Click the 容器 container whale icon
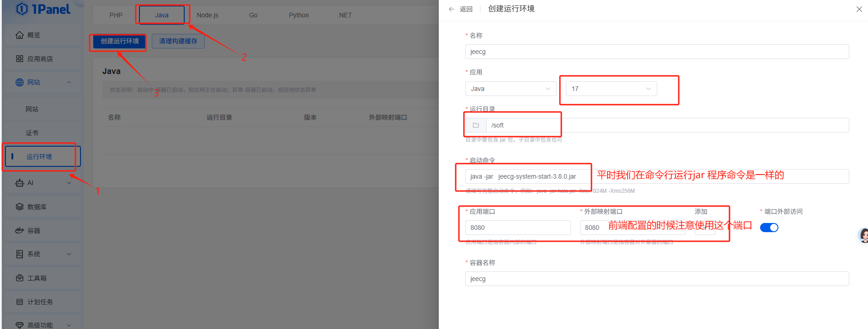Viewport: 868px width, 329px height. tap(20, 231)
